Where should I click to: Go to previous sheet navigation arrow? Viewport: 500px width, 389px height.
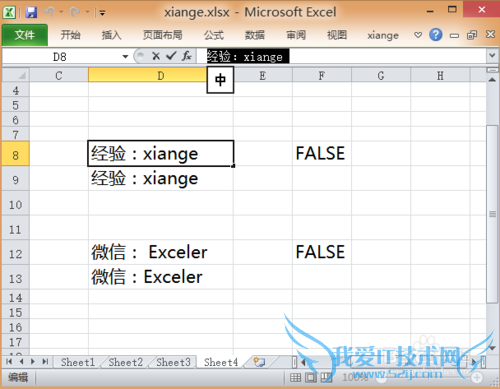pos(21,361)
